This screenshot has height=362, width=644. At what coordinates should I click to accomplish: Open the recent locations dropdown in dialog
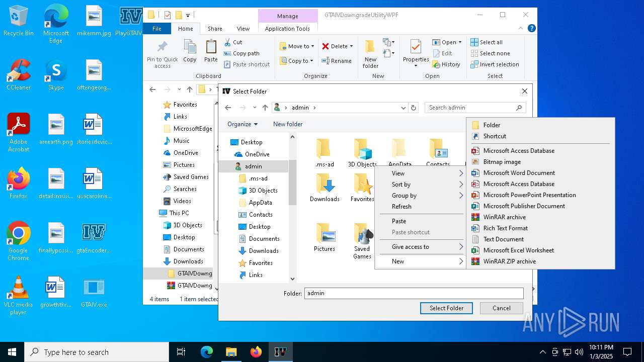point(255,108)
